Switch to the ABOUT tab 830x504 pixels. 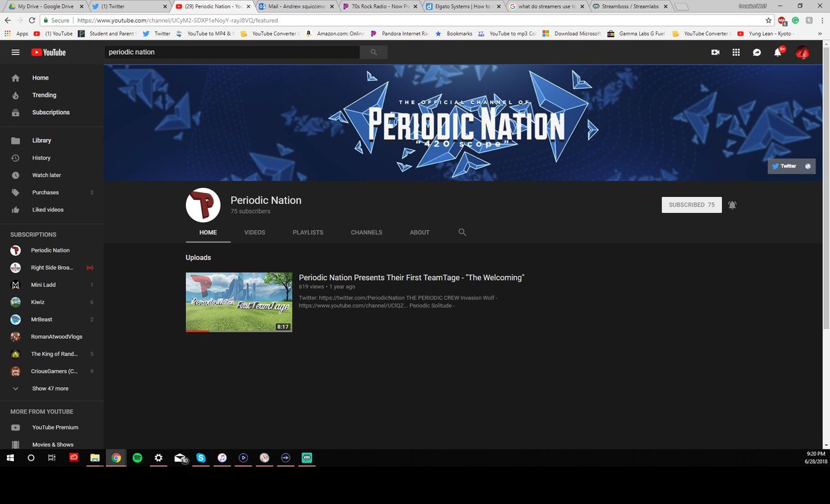pyautogui.click(x=420, y=232)
